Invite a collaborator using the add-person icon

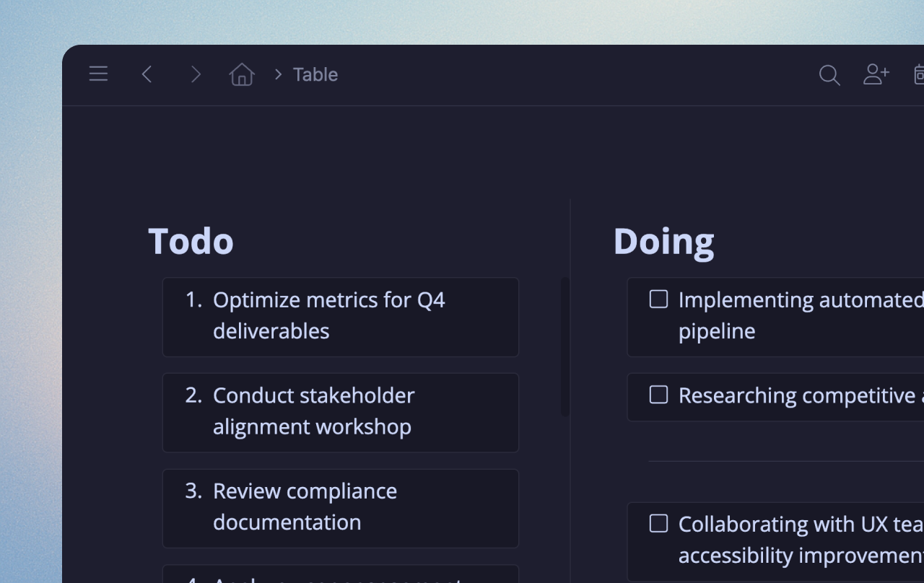[876, 74]
